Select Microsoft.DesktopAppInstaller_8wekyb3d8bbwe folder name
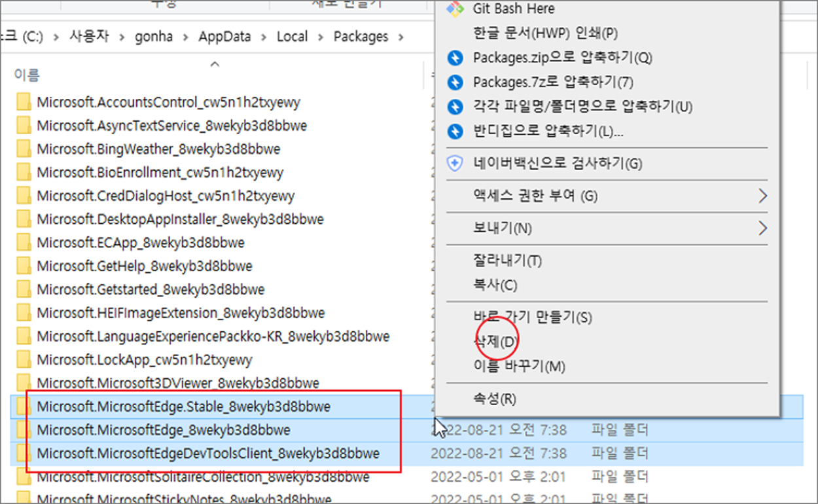 pos(180,219)
